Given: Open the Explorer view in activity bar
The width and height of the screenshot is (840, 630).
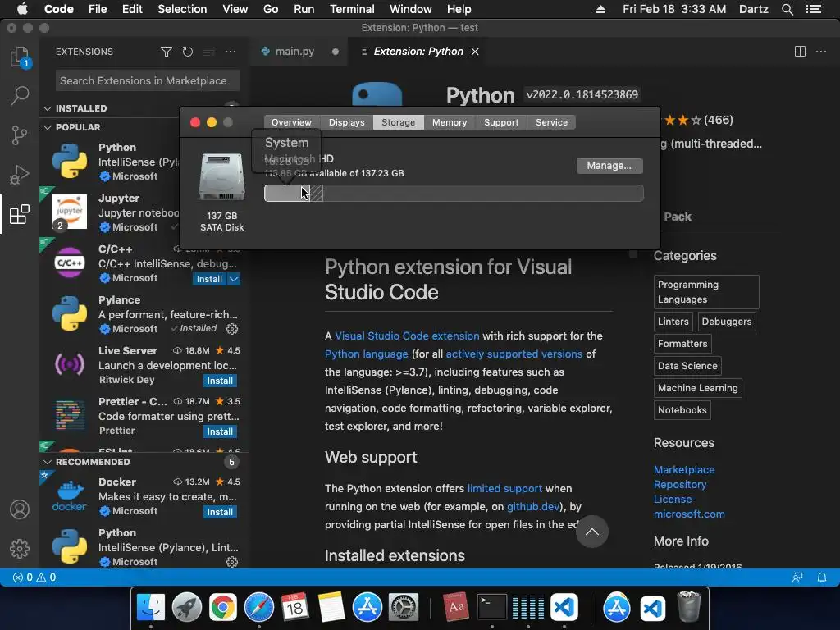Looking at the screenshot, I should pos(20,57).
